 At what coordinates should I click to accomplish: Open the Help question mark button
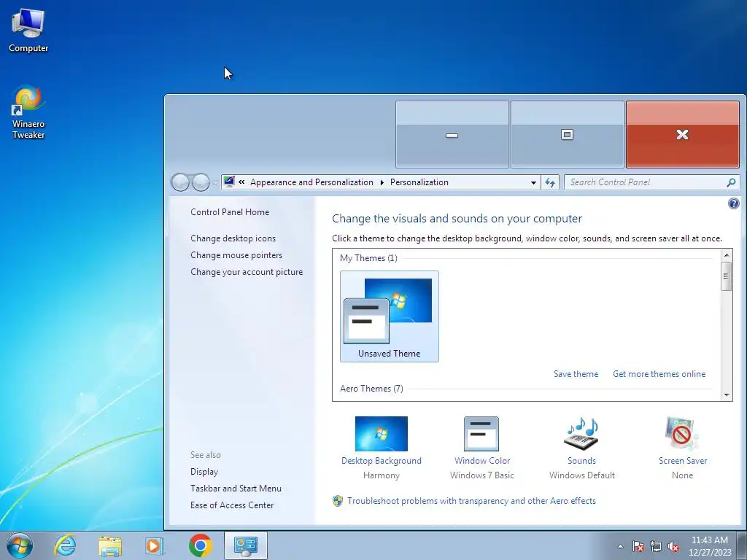pos(734,204)
